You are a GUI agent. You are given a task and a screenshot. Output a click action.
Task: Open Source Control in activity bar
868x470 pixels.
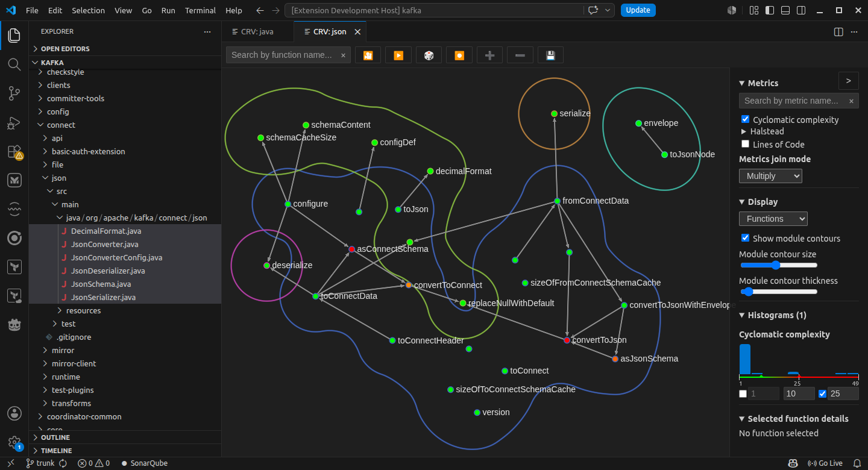[x=14, y=93]
